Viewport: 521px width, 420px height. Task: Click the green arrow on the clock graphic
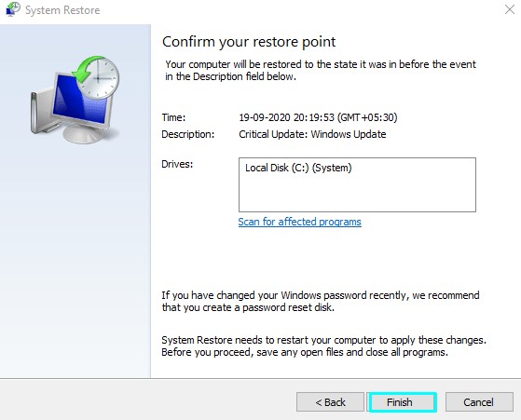click(84, 69)
